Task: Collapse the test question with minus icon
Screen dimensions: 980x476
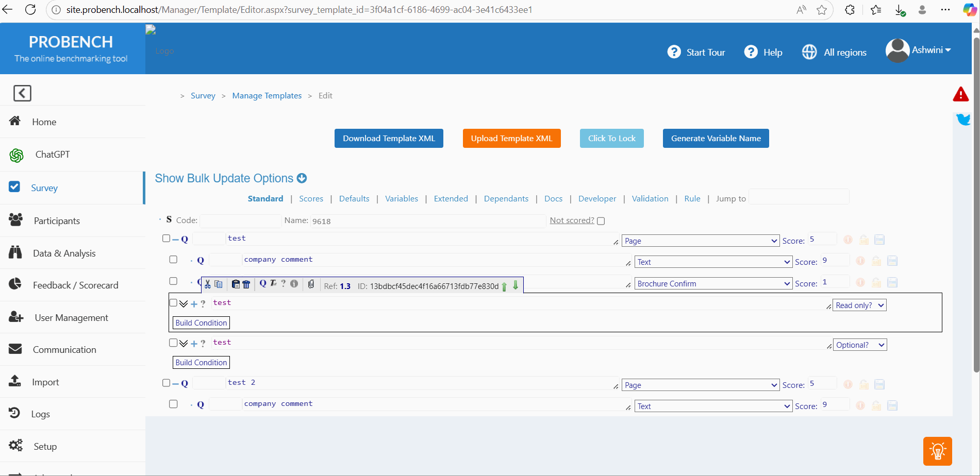Action: tap(175, 239)
